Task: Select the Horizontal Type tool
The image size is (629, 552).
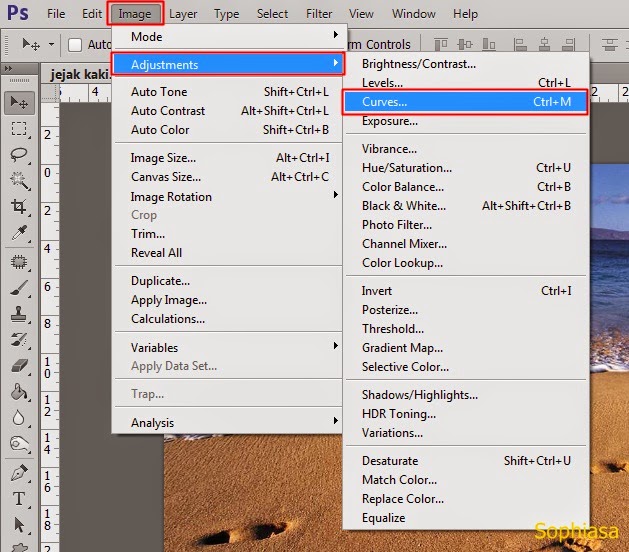Action: pyautogui.click(x=19, y=499)
